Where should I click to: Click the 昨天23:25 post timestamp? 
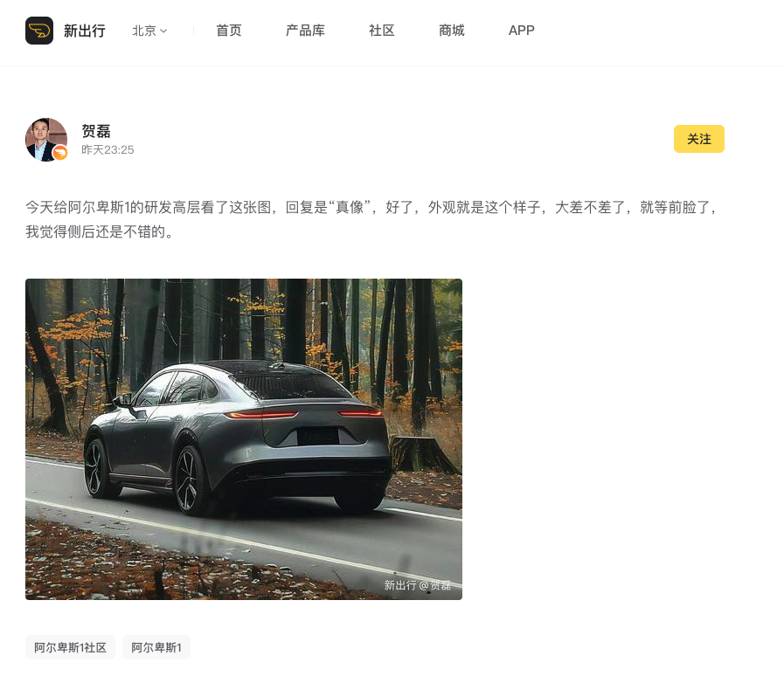click(x=108, y=150)
